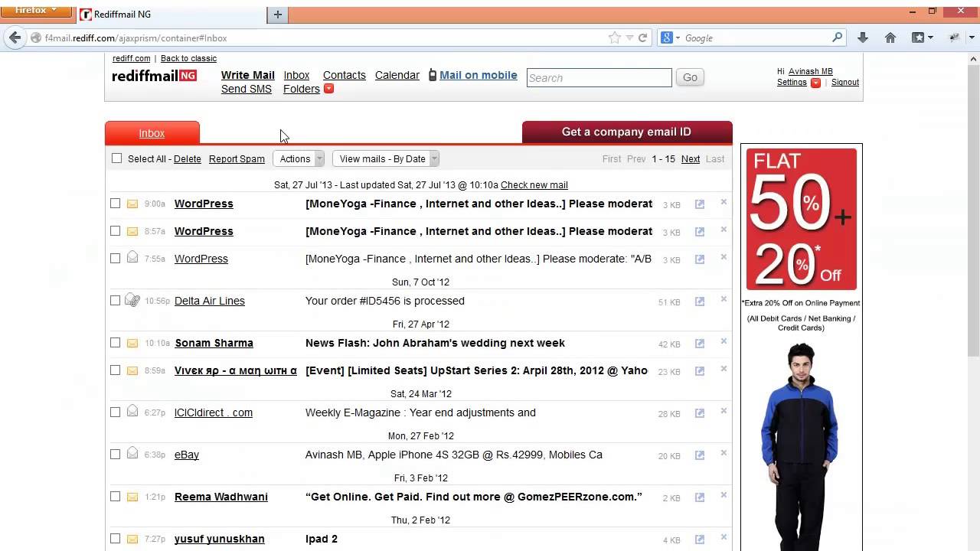Open Firefox application menu button
Image resolution: width=980 pixels, height=551 pixels.
click(x=36, y=11)
